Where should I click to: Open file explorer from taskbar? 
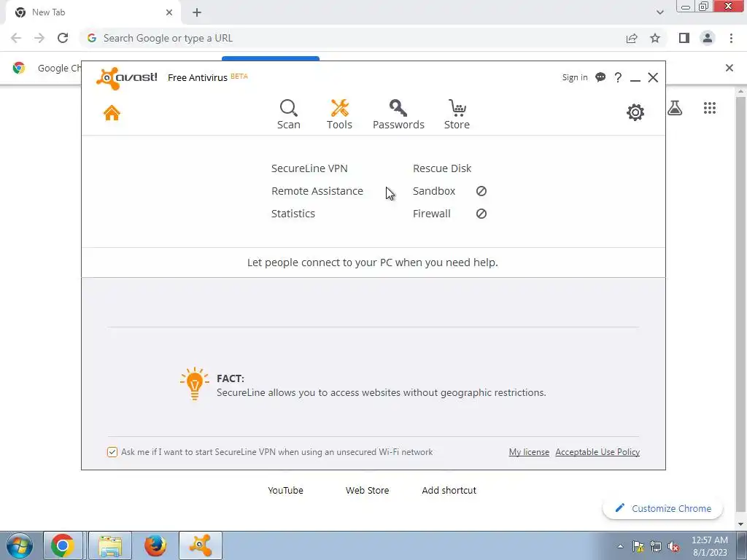coord(110,545)
